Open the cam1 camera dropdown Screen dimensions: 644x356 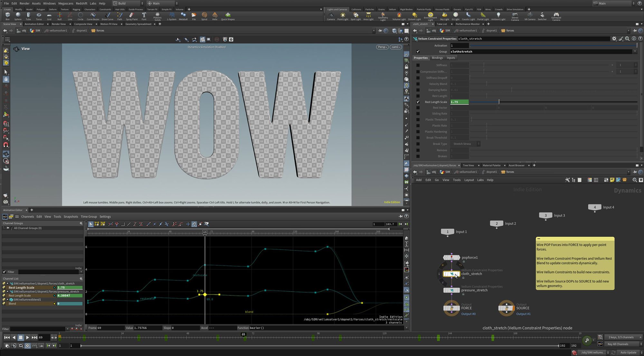coord(396,47)
